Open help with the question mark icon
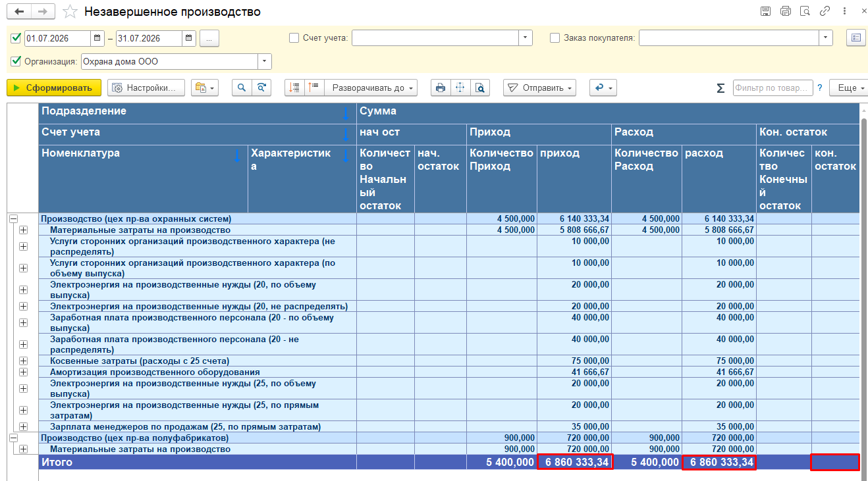 (x=820, y=88)
